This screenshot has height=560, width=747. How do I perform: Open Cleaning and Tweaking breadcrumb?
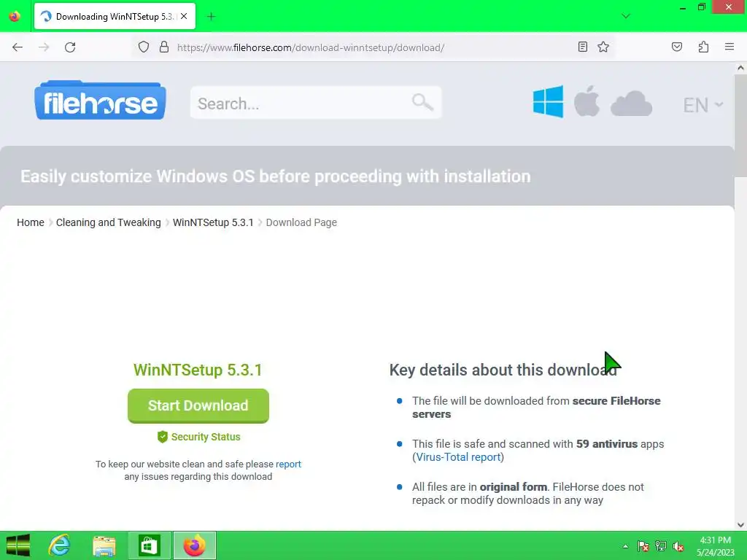tap(108, 222)
